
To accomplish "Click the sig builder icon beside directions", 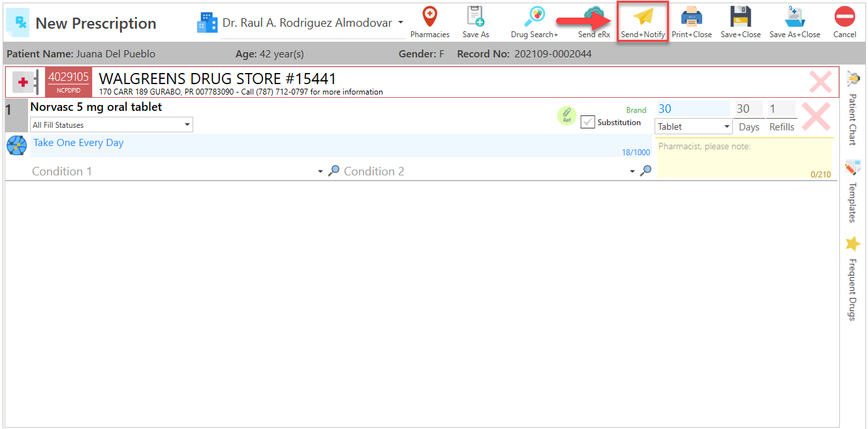I will (x=16, y=145).
